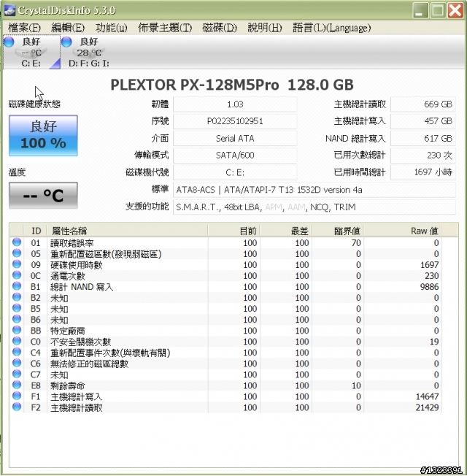Click the 屬性名稱 column header
This screenshot has height=476, width=467.
[127, 231]
